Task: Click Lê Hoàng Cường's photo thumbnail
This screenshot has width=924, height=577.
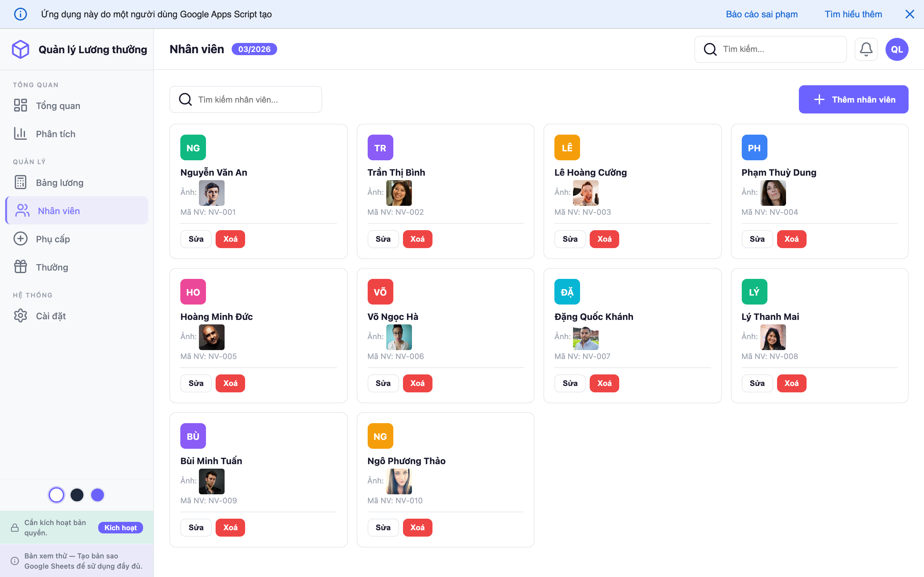Action: point(585,193)
